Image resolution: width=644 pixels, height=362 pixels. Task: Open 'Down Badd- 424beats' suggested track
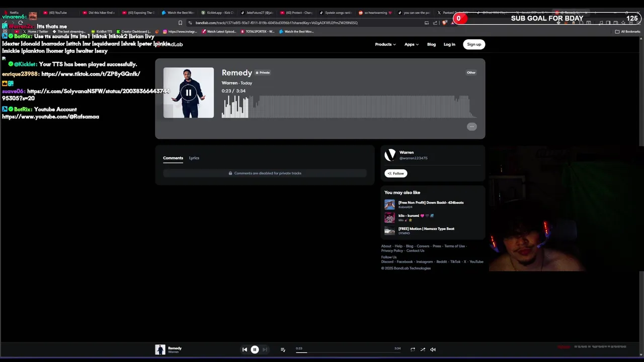(x=431, y=203)
